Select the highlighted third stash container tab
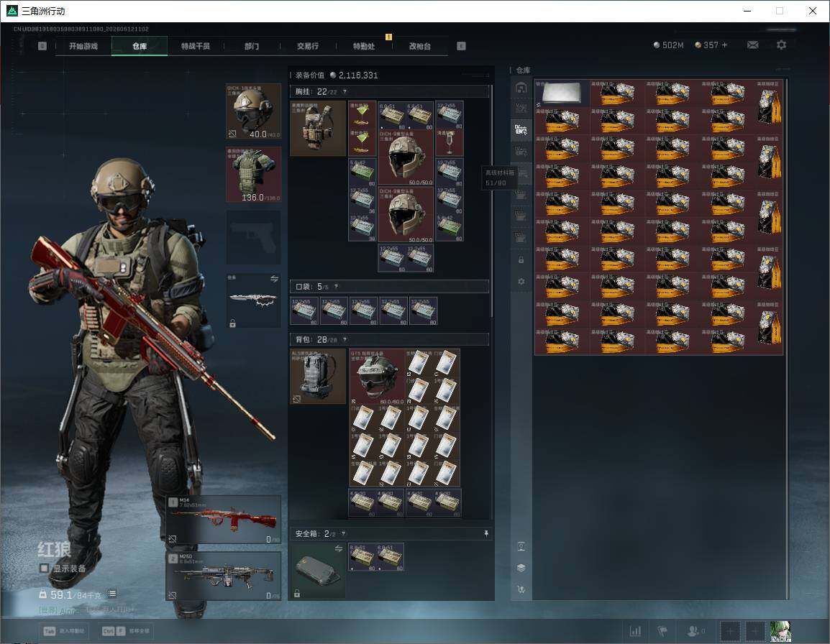Screen dimensions: 830x644 click(521, 129)
